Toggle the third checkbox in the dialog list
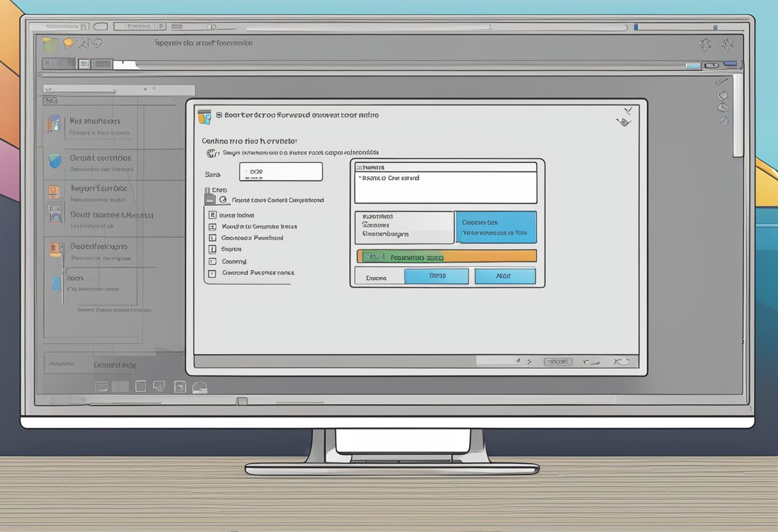The image size is (778, 532). [x=212, y=238]
